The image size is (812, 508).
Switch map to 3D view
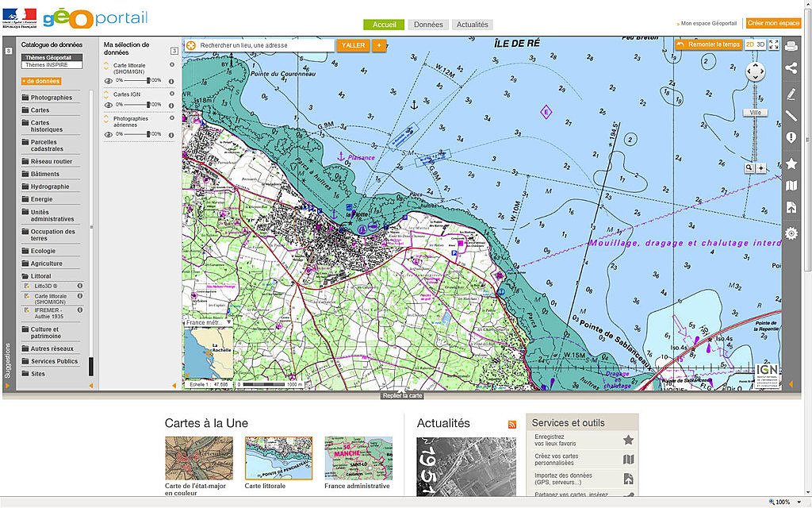[760, 44]
